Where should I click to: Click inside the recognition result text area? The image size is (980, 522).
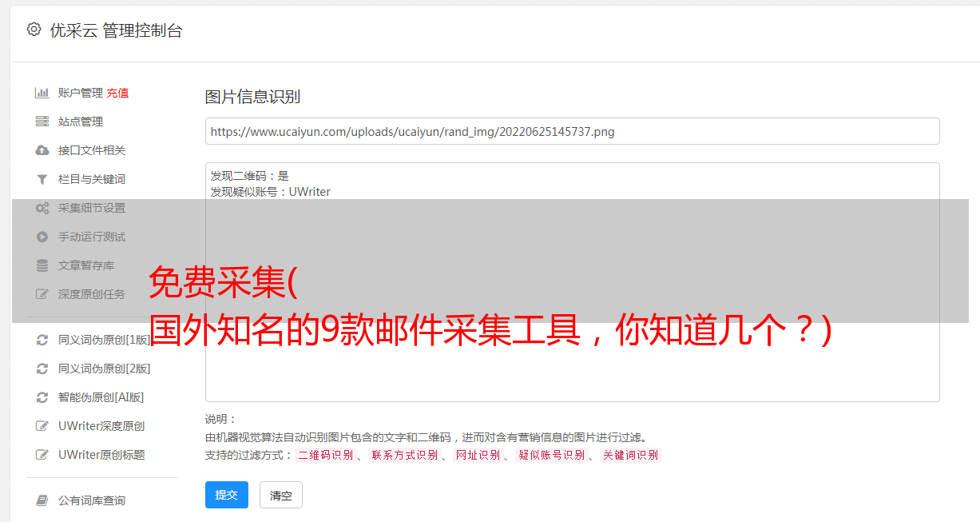coord(572,281)
